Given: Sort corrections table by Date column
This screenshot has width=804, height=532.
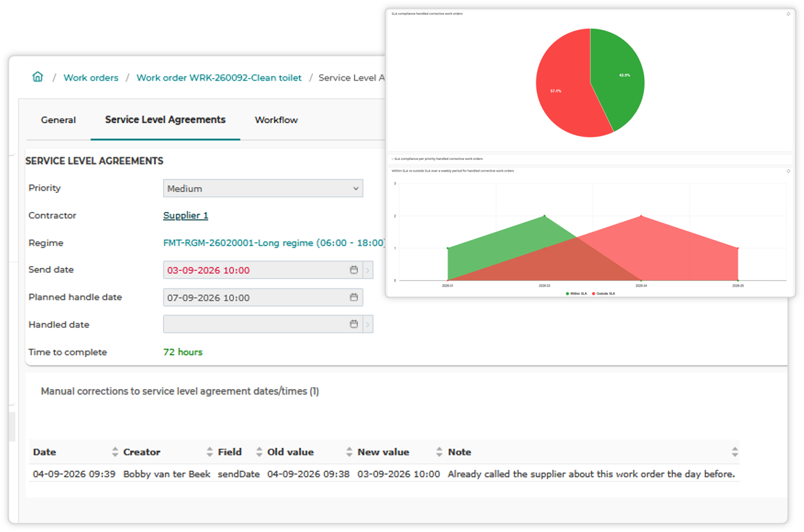Looking at the screenshot, I should 115,452.
